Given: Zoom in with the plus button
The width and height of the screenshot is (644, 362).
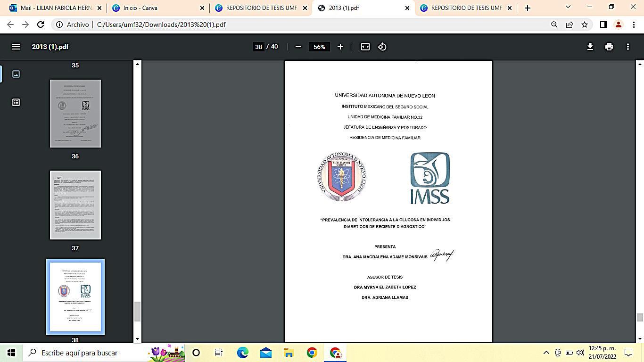Looking at the screenshot, I should (x=340, y=47).
